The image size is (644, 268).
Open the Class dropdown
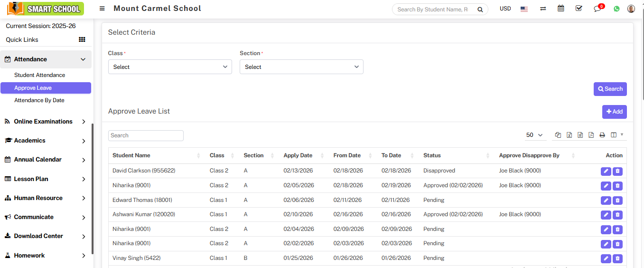(170, 67)
